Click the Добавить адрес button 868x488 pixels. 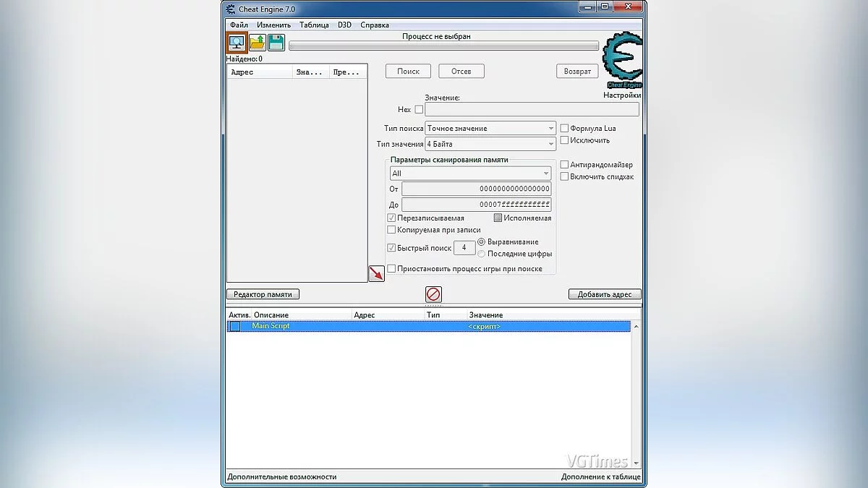point(605,294)
